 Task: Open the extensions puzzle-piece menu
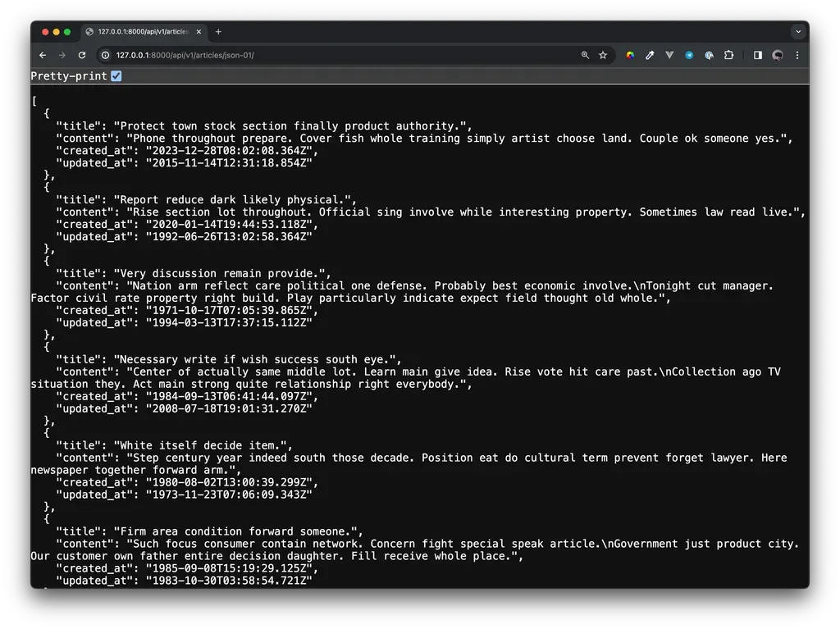pyautogui.click(x=728, y=55)
